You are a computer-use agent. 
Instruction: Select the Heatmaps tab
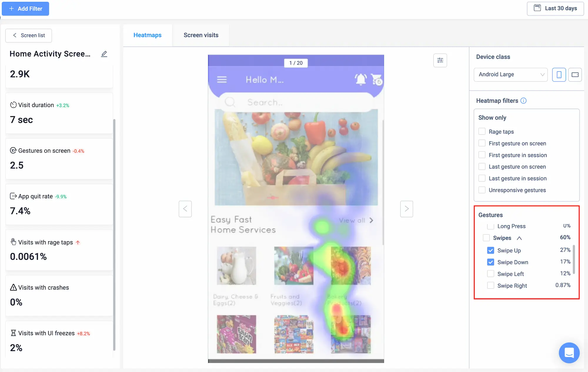147,35
